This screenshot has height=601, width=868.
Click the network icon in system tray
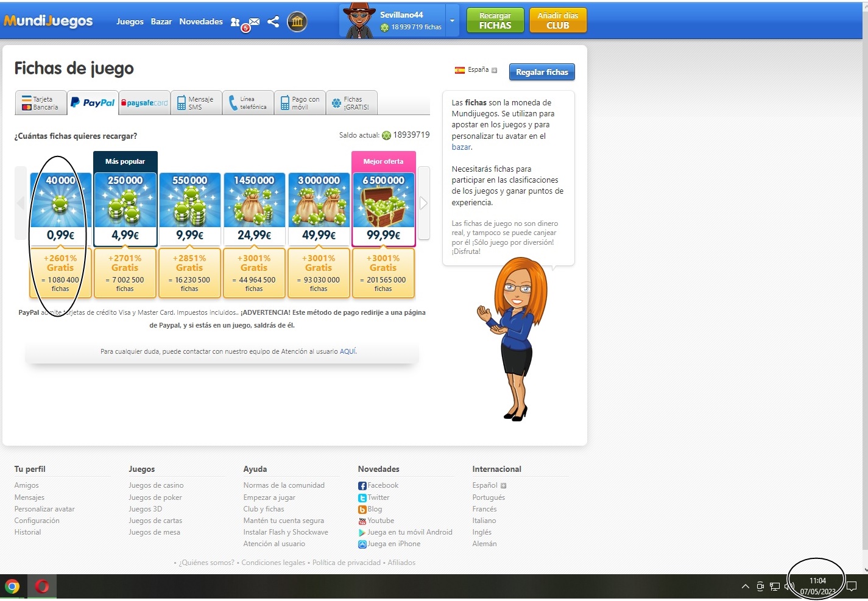pyautogui.click(x=775, y=587)
